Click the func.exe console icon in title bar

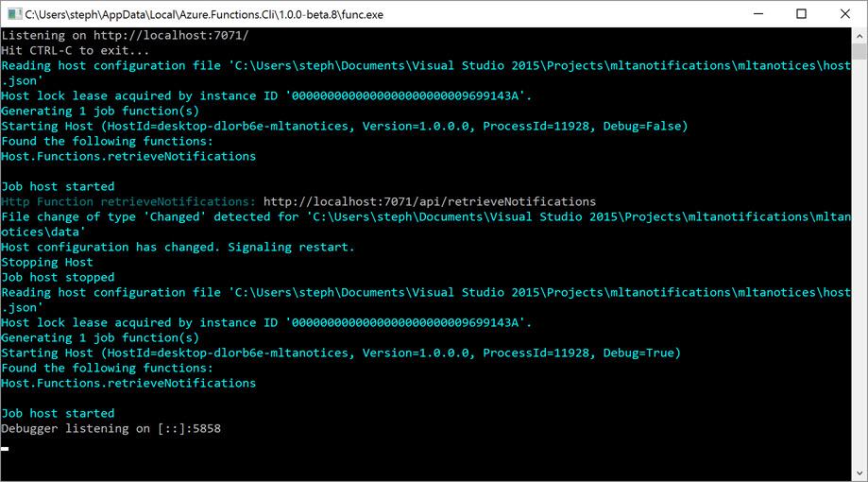click(x=14, y=14)
